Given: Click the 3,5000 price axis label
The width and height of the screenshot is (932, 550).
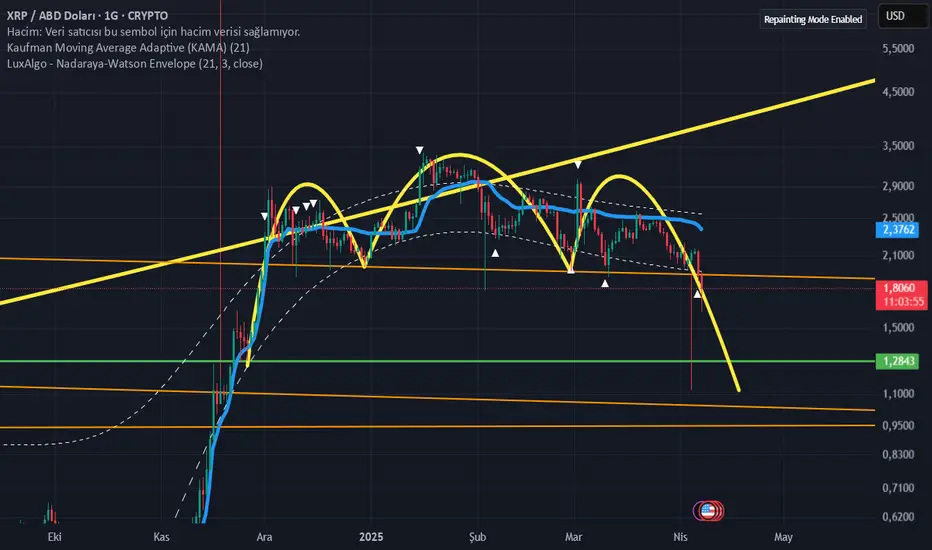Looking at the screenshot, I should (898, 146).
